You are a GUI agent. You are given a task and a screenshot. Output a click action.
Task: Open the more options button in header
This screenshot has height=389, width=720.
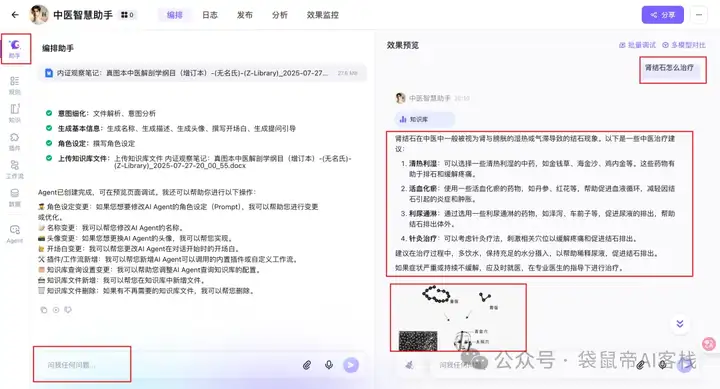click(x=699, y=15)
